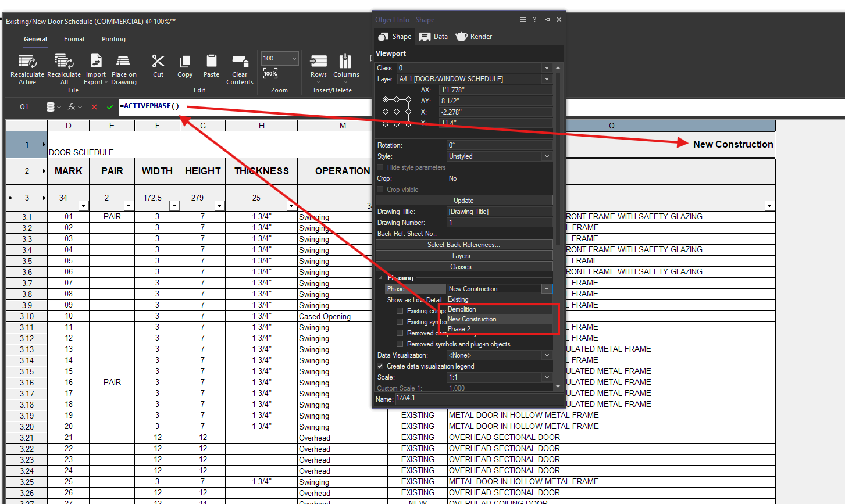Toggle the Removed symbols and plug-in objects checkbox
Viewport: 845px width, 504px height.
pos(400,344)
